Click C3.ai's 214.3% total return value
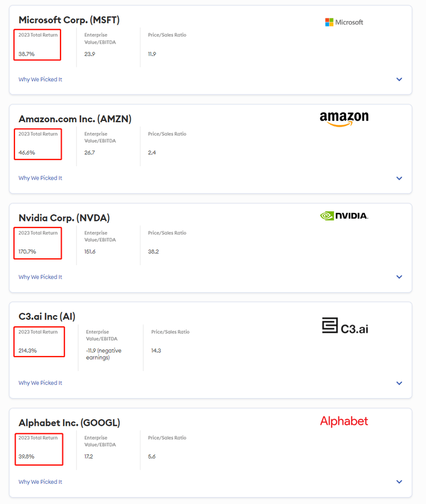426x504 pixels. click(28, 350)
